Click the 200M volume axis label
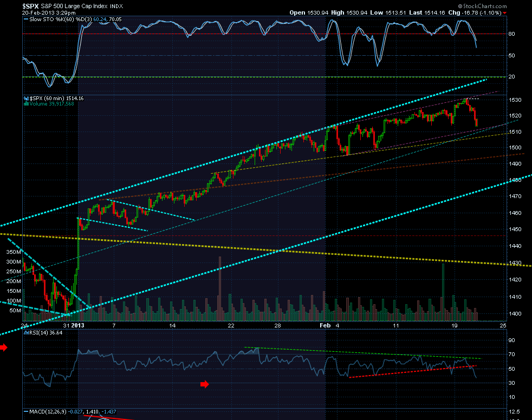Screen dimensions: 532x420 coord(14,281)
